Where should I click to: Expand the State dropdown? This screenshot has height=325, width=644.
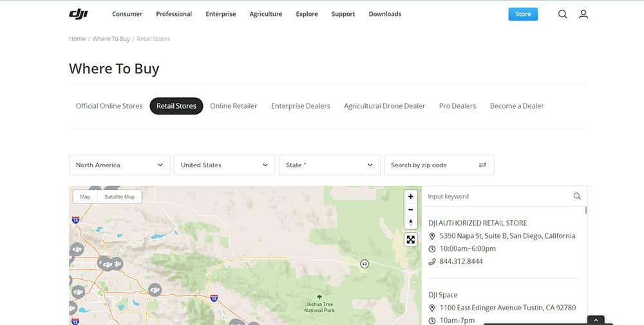(329, 165)
